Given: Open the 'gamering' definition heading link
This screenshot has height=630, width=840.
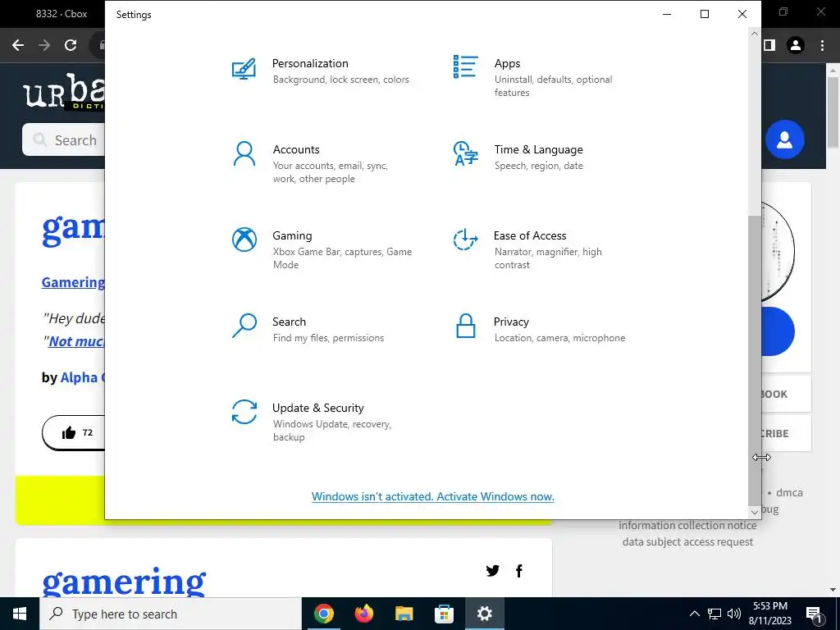Looking at the screenshot, I should (x=124, y=582).
